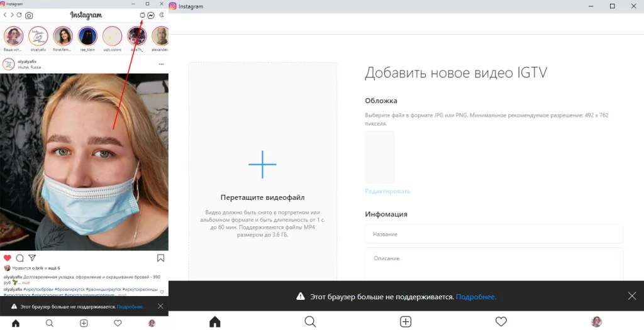Focus the 'Название' title field
The height and width of the screenshot is (330, 644).
[494, 234]
